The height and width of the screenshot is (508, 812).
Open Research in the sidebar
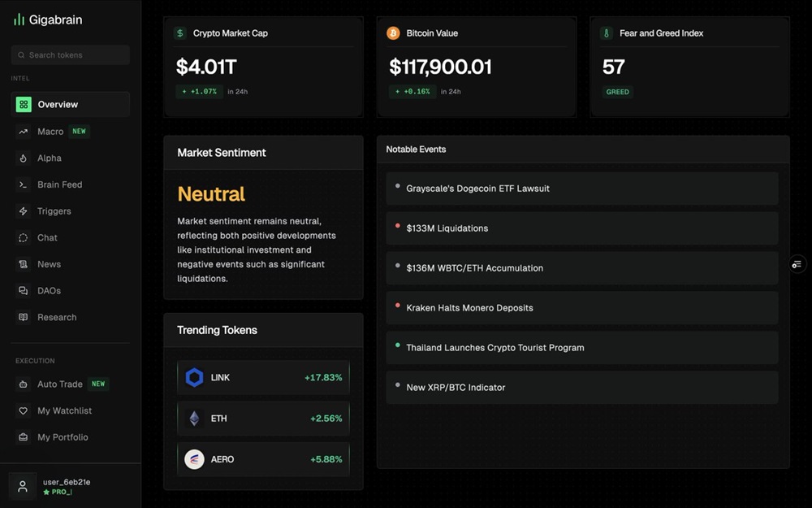coord(57,317)
